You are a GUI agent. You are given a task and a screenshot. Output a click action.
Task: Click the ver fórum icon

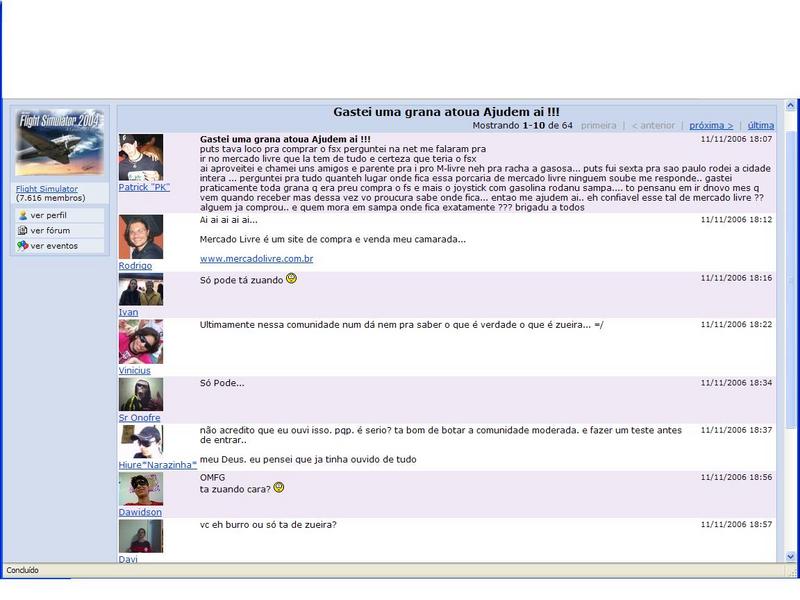pyautogui.click(x=22, y=231)
